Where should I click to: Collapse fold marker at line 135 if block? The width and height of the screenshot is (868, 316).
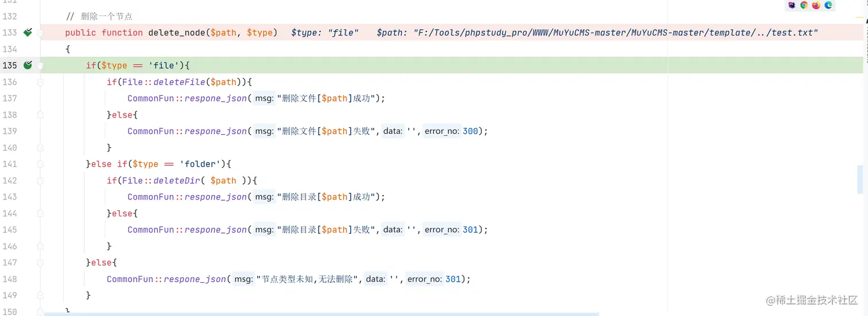point(40,66)
